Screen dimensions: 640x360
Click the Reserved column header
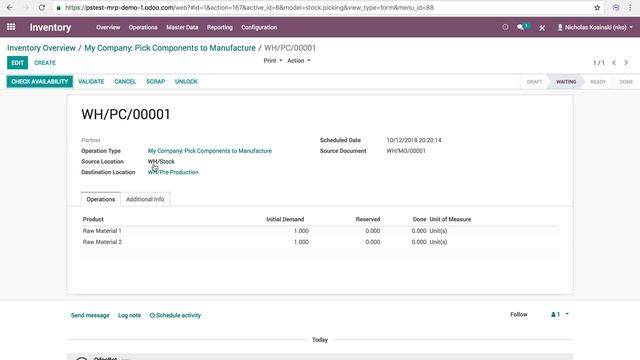point(368,219)
